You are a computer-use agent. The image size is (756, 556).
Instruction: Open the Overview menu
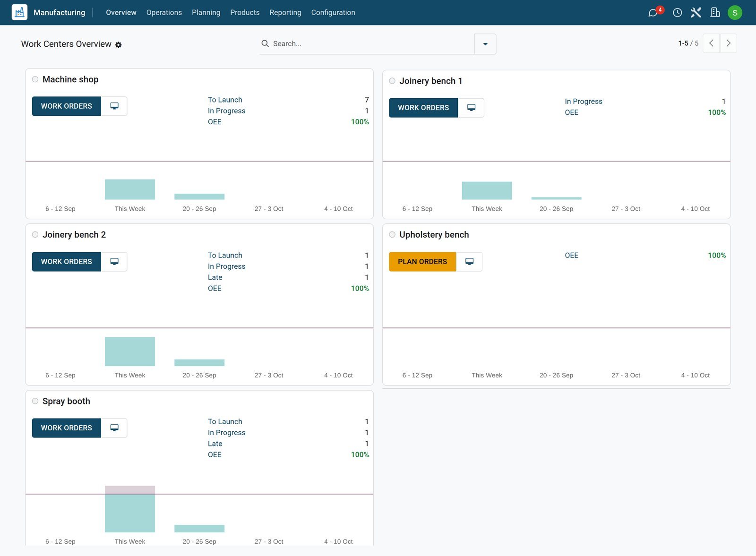(x=121, y=13)
